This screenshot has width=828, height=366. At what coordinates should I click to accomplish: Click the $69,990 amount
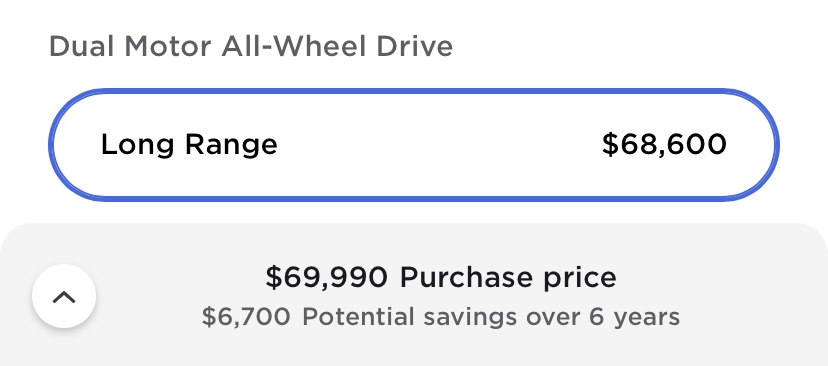[327, 277]
